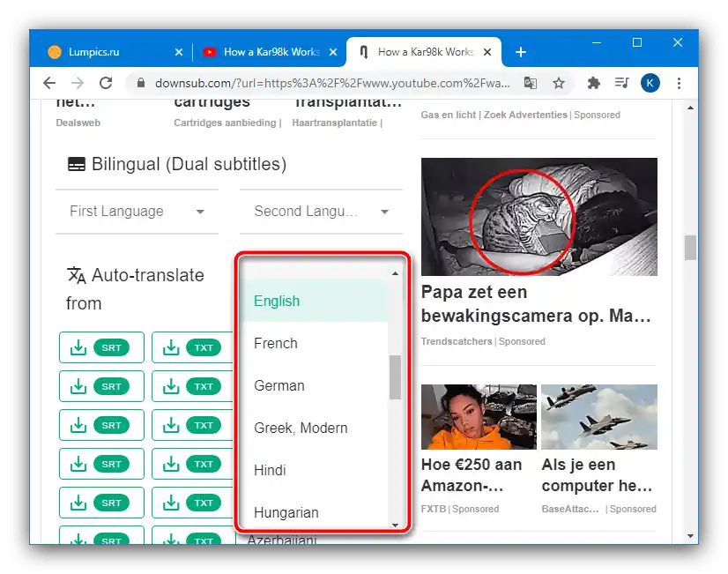Image resolution: width=728 pixels, height=574 pixels.
Task: Switch to the YouTube How a Kar98k Works tab
Action: tap(268, 52)
